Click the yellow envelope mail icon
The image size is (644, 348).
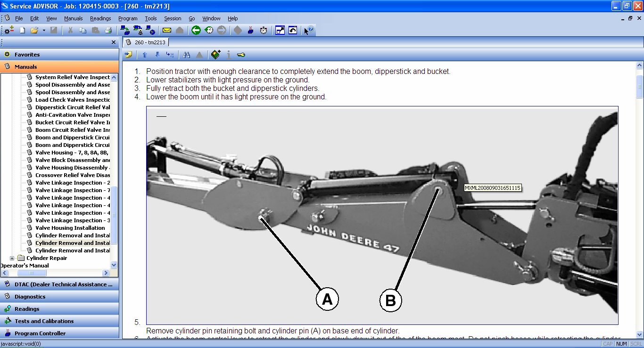tap(166, 30)
